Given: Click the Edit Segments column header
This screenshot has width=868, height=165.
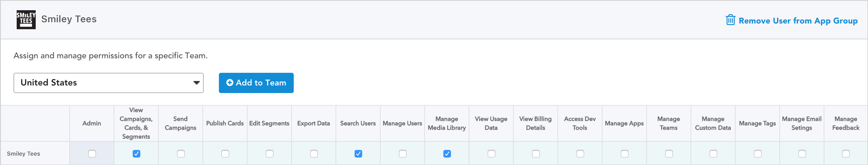Looking at the screenshot, I should (269, 123).
